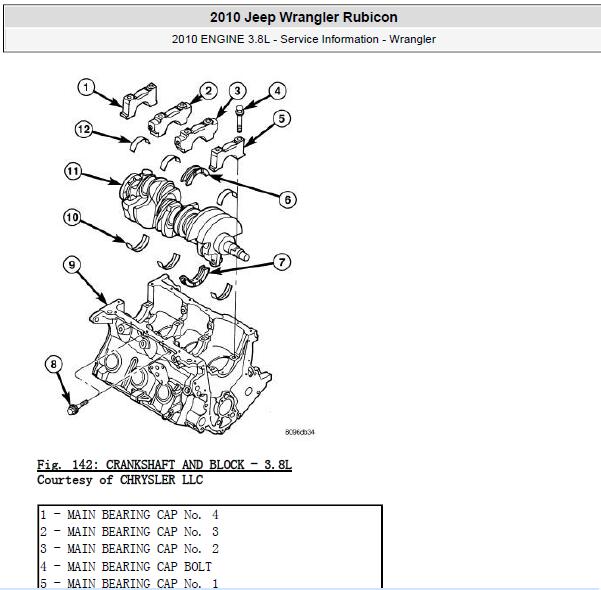601x590 pixels.
Task: Click callout number 1 in the diagram
Action: (x=86, y=87)
